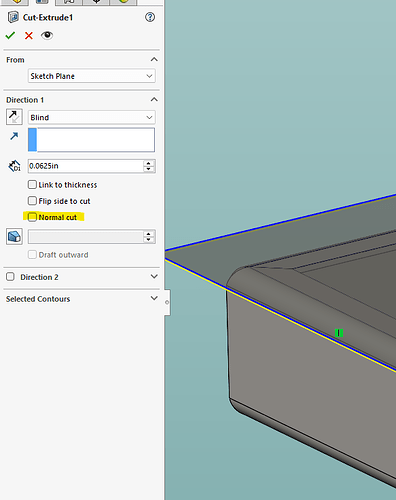Decrease depth with down spinner arrow

pos(149,169)
